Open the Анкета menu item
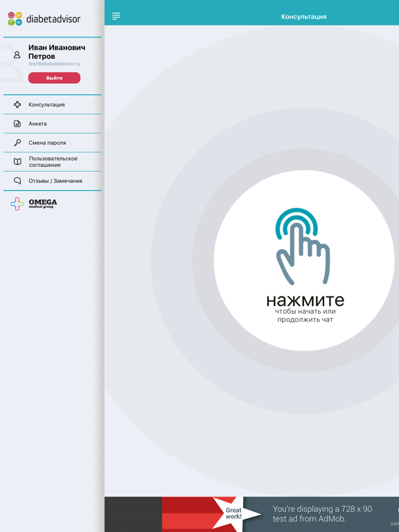The height and width of the screenshot is (532, 399). tap(52, 123)
